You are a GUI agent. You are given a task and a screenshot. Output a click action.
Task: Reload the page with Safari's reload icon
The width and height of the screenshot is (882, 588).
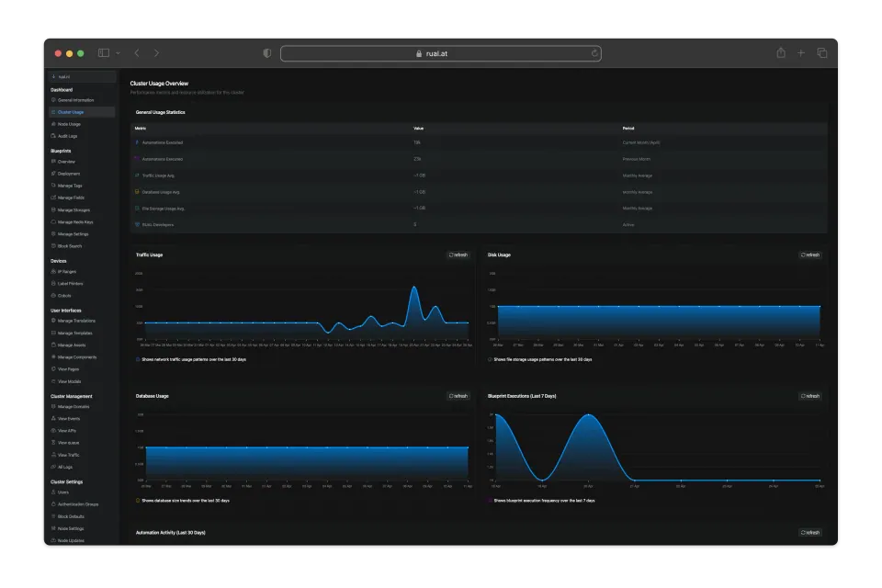point(594,53)
